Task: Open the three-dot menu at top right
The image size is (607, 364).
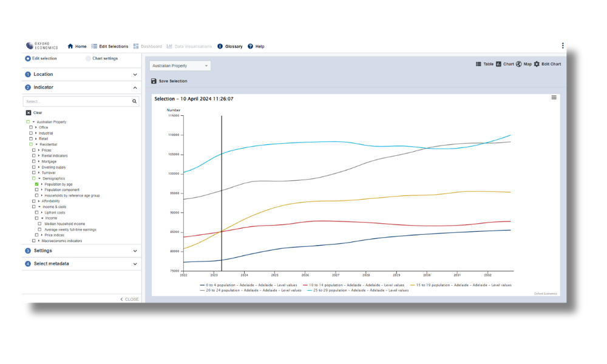Action: 562,46
